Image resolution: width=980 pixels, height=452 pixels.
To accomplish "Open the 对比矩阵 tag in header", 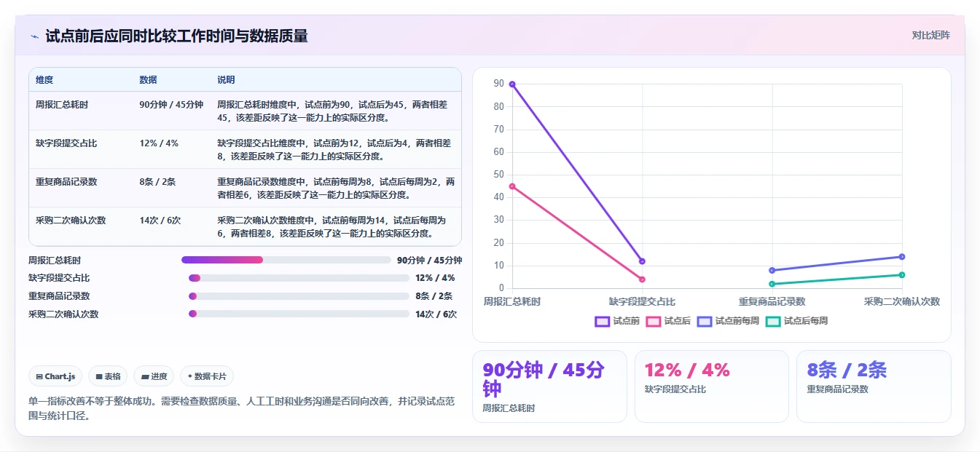I will [x=930, y=35].
